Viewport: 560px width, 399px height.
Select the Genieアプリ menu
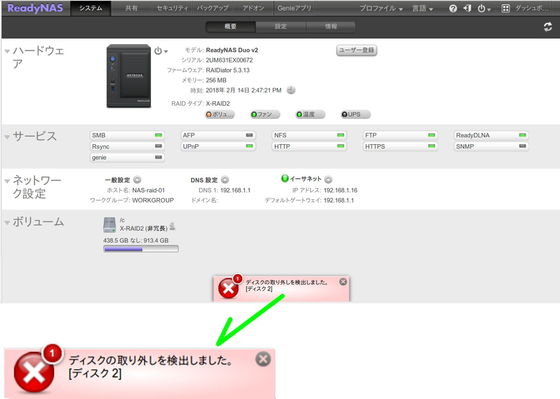[x=294, y=8]
